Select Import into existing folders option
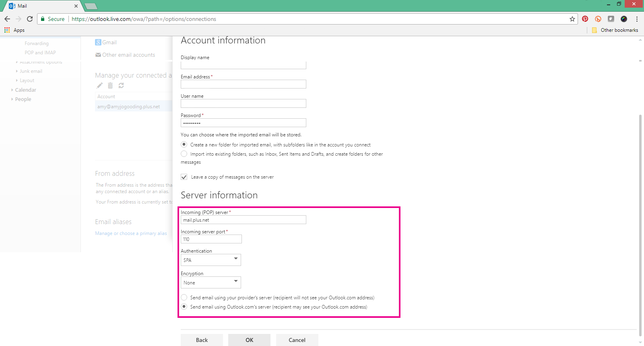 [x=184, y=154]
